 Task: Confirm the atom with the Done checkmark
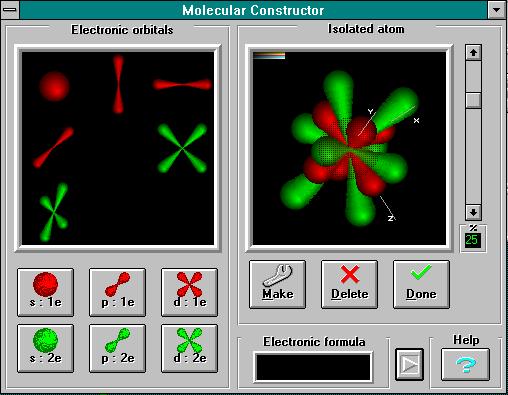tap(421, 284)
